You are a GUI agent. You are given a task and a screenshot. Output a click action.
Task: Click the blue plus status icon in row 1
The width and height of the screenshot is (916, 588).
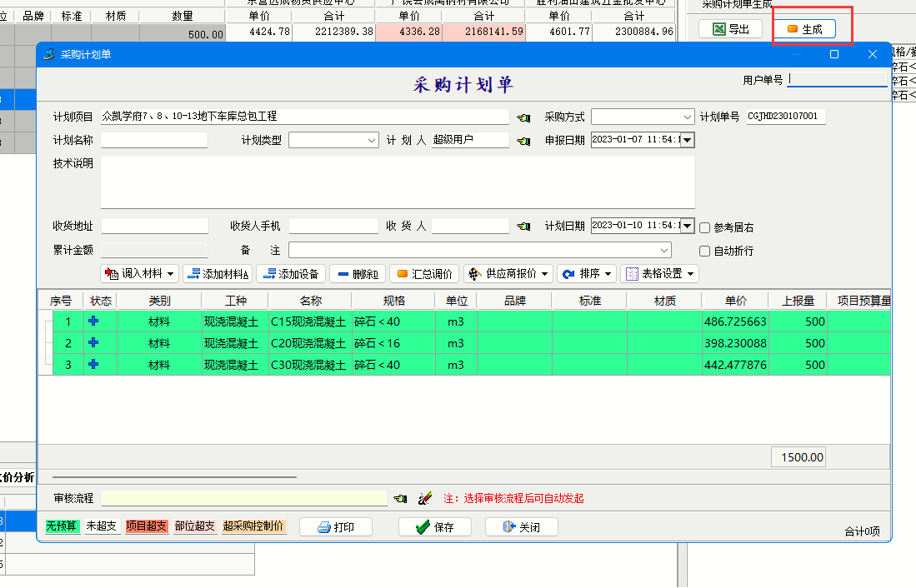click(93, 321)
